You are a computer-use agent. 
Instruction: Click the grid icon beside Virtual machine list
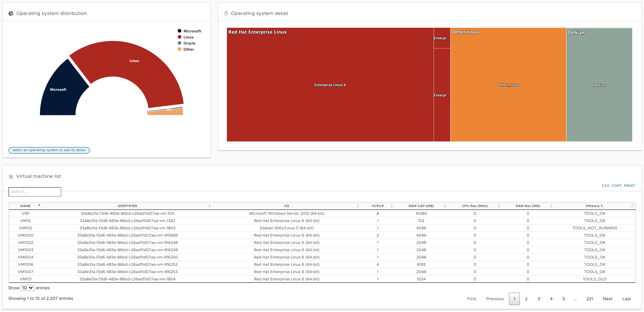11,177
